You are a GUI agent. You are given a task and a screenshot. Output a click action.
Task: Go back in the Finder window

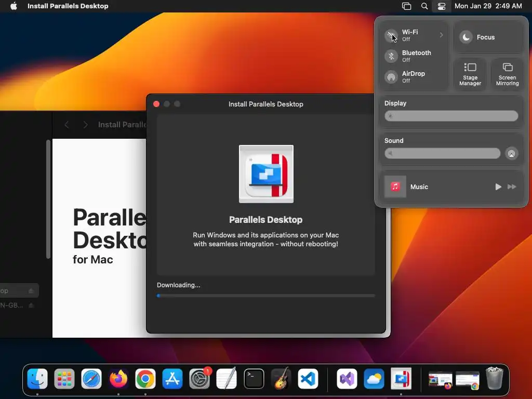pos(67,125)
